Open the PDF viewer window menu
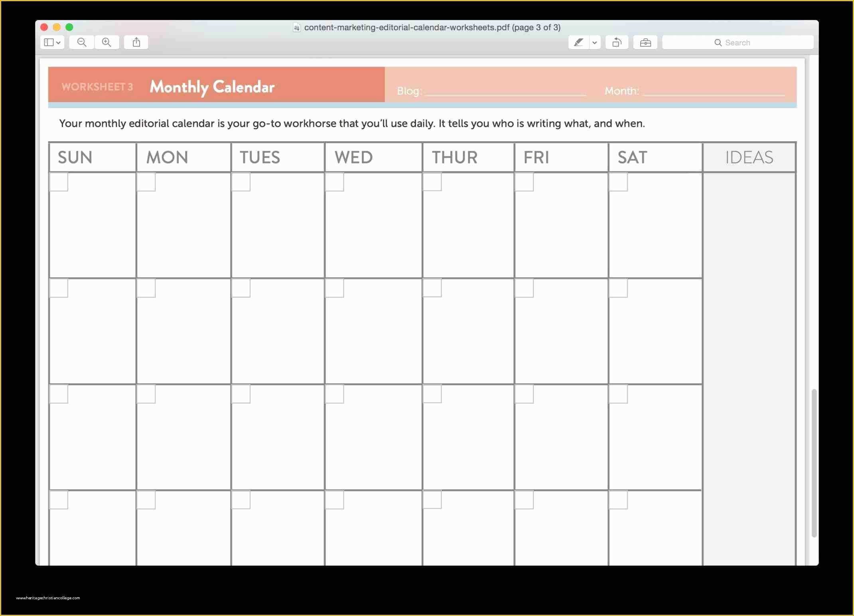 tap(52, 42)
